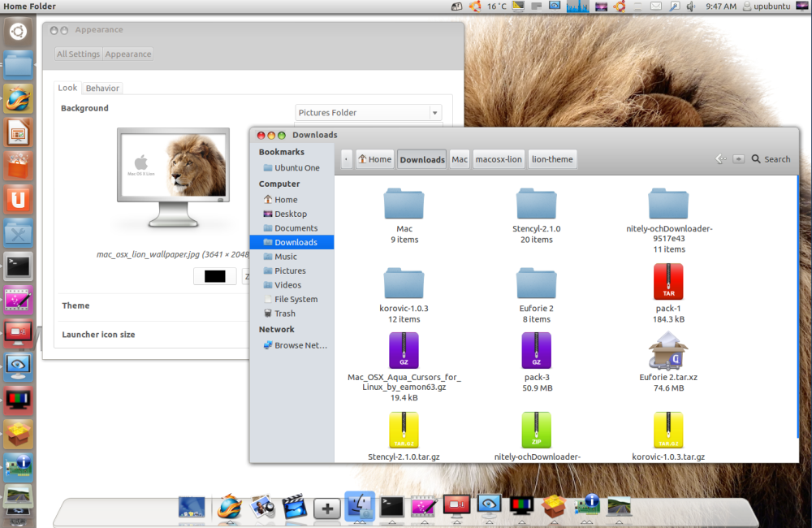The image size is (812, 528).
Task: Select the Look tab in Appearance
Action: point(67,88)
